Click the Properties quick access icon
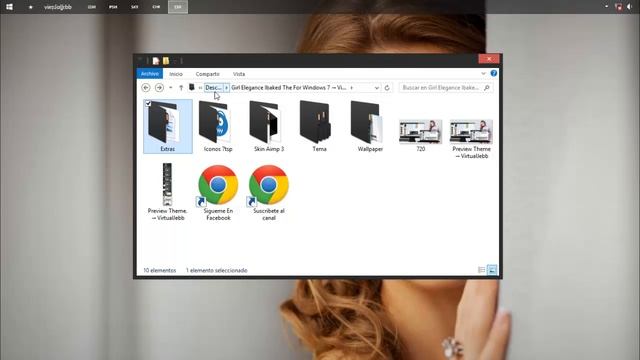640x360 pixels. 156,61
